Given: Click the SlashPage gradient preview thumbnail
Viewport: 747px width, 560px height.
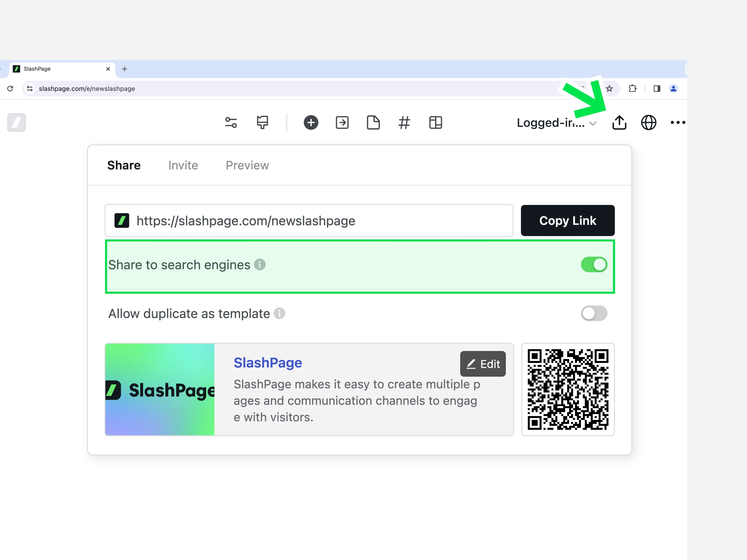Looking at the screenshot, I should pos(160,389).
